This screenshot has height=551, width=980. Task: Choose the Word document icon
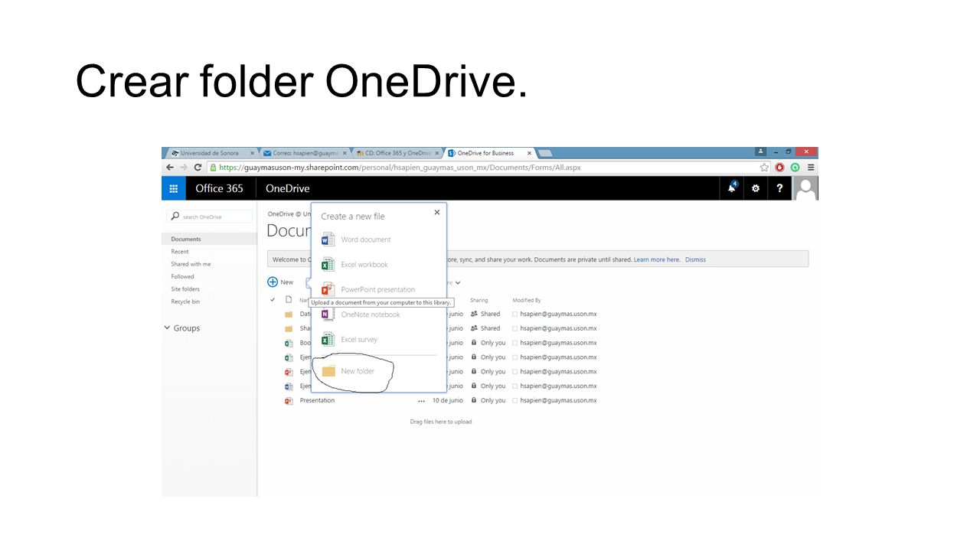328,240
